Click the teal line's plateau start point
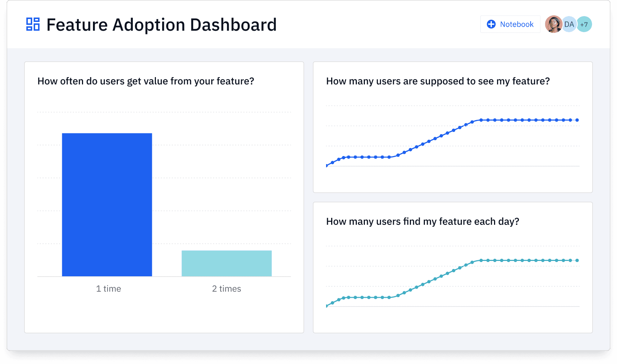Viewport: 617px width, 364px height. pyautogui.click(x=481, y=260)
